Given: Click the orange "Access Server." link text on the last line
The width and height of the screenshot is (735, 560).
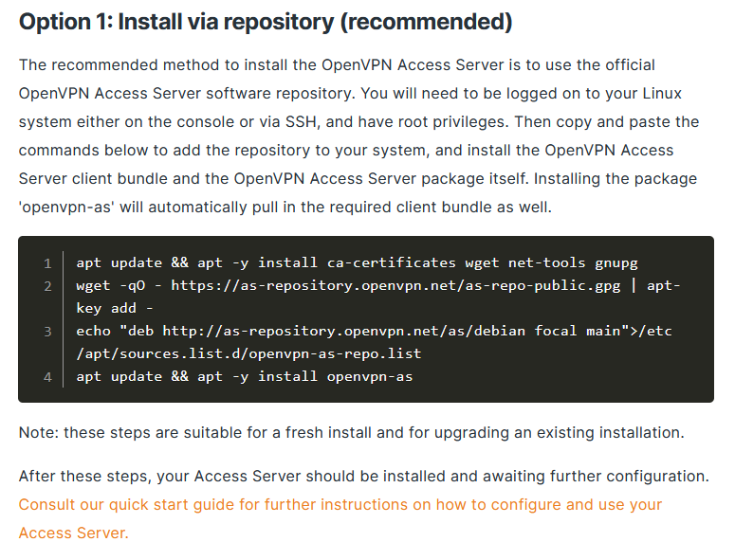Looking at the screenshot, I should pyautogui.click(x=73, y=533).
